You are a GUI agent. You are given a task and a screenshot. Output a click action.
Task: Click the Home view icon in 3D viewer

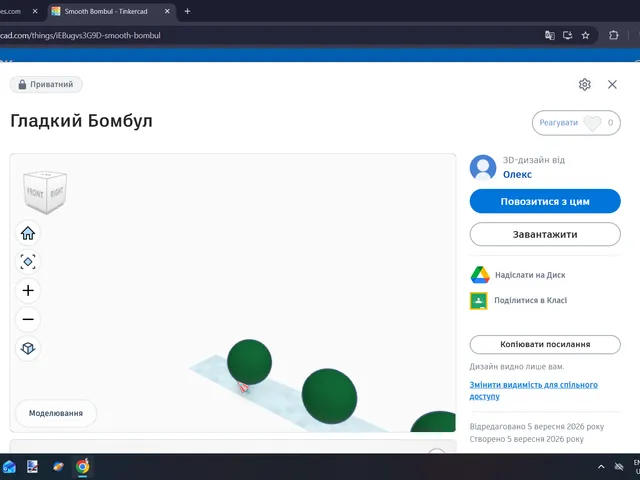(28, 233)
